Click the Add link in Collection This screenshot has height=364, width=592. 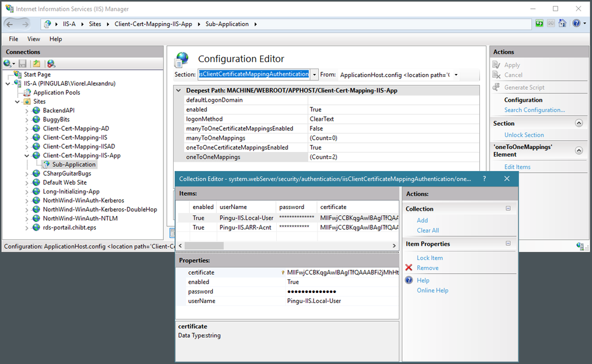point(422,220)
